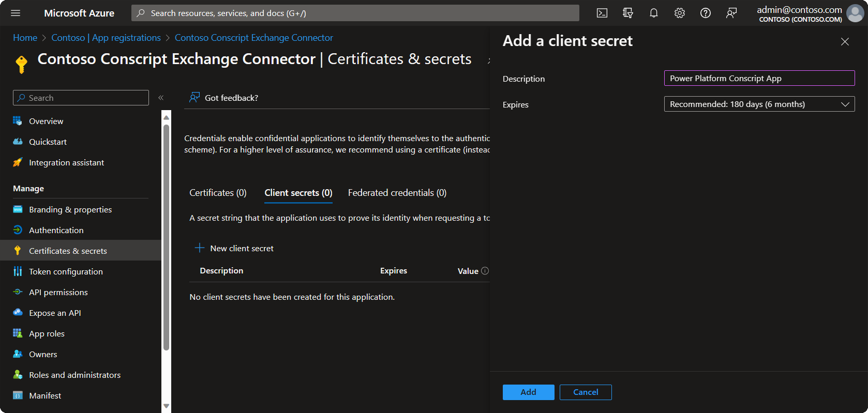The height and width of the screenshot is (413, 868).
Task: Click the Branding & properties icon
Action: [x=18, y=209]
